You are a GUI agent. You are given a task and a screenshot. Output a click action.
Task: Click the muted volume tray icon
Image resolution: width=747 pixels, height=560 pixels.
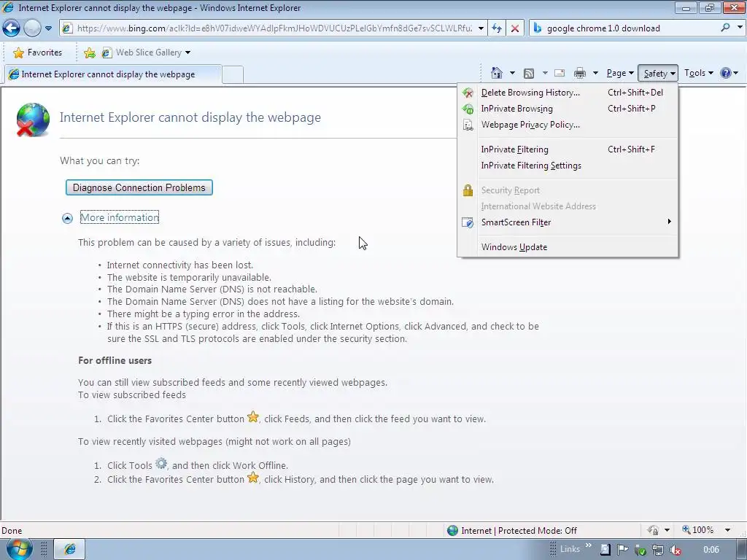(676, 550)
